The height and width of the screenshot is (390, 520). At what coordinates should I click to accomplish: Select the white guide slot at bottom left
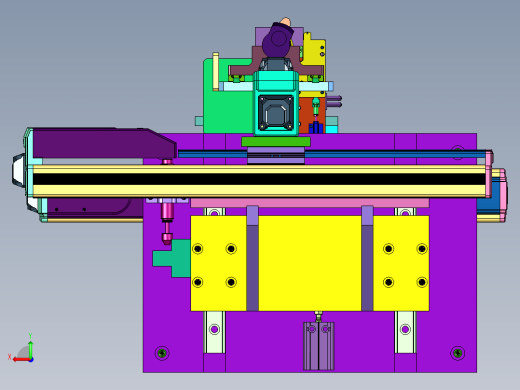(214, 332)
